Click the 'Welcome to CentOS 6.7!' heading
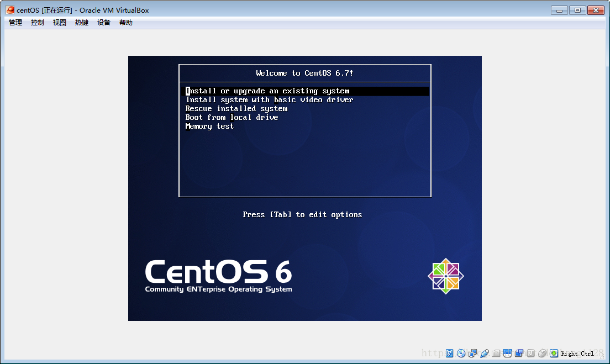Image resolution: width=610 pixels, height=364 pixels. (304, 73)
